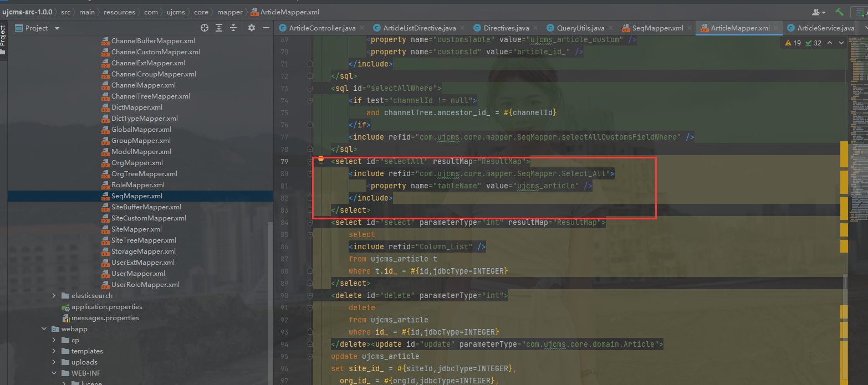Select StorageMapper.xml in project tree
The height and width of the screenshot is (385, 868).
[143, 251]
